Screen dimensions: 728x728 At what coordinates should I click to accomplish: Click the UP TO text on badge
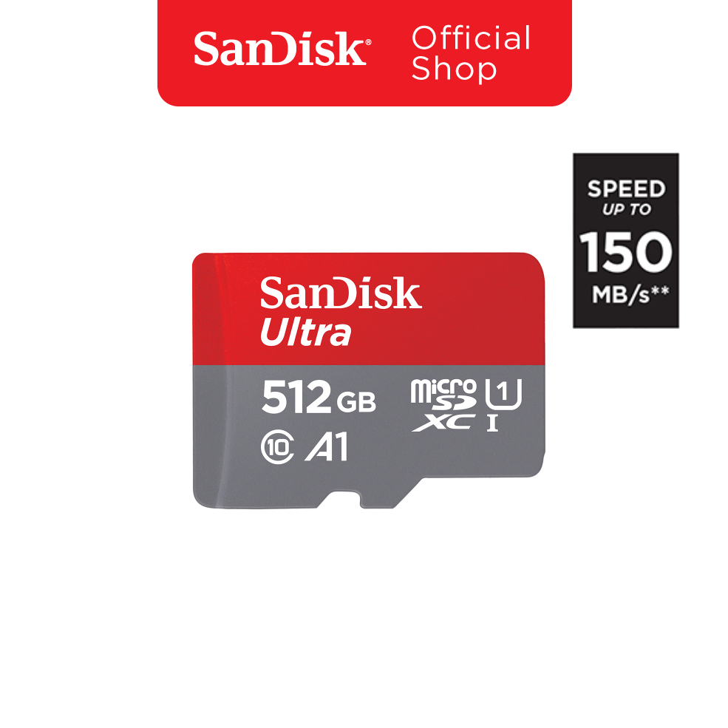point(627,210)
